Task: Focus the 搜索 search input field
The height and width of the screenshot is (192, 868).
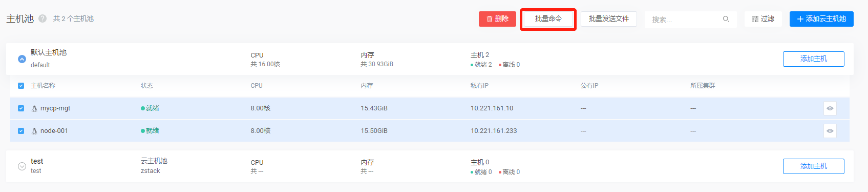Action: (684, 19)
